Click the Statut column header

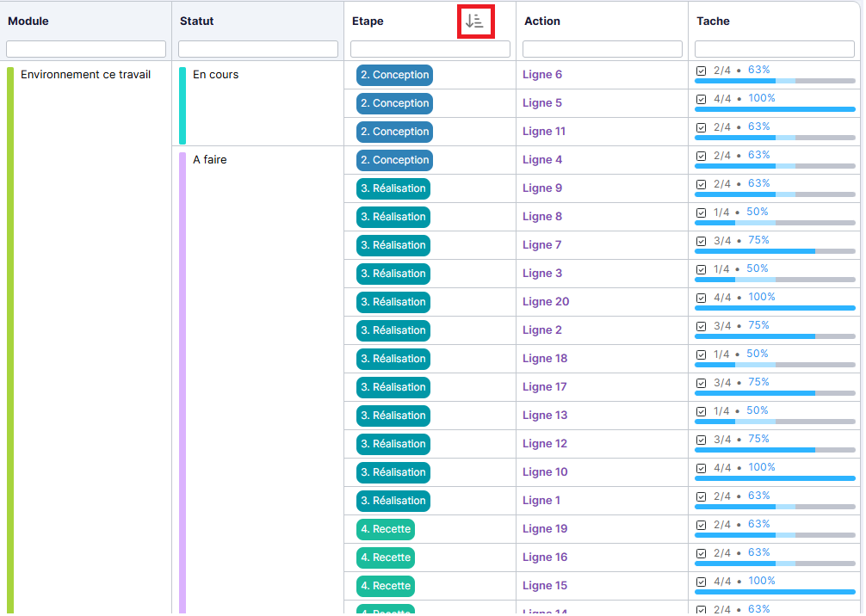click(x=197, y=22)
